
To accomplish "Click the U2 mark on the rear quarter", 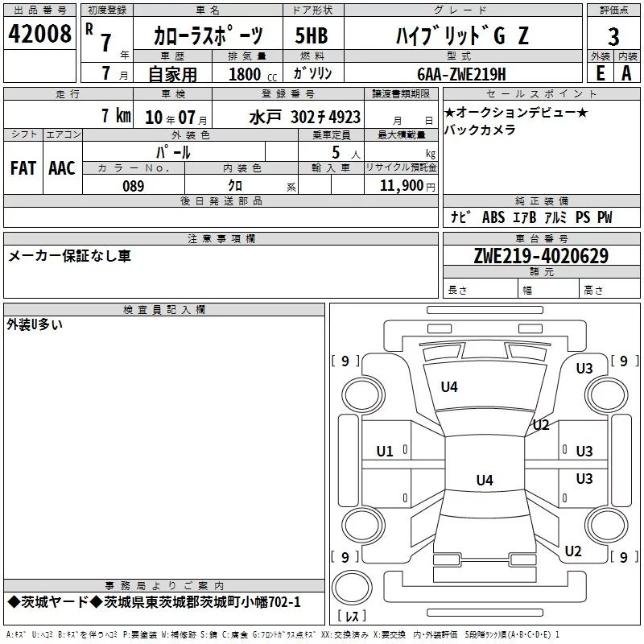I will tap(573, 551).
